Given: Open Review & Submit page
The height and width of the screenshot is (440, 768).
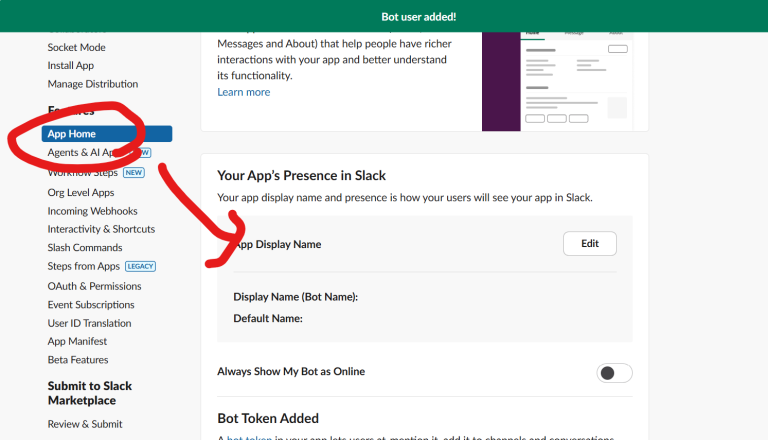Looking at the screenshot, I should click(x=85, y=424).
